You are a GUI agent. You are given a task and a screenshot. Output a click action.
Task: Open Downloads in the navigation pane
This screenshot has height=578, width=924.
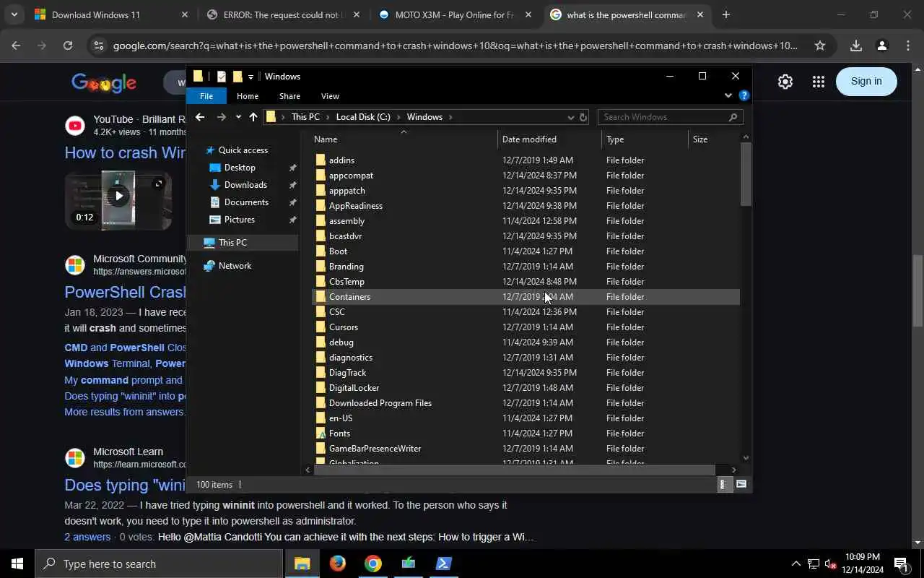[x=245, y=185]
